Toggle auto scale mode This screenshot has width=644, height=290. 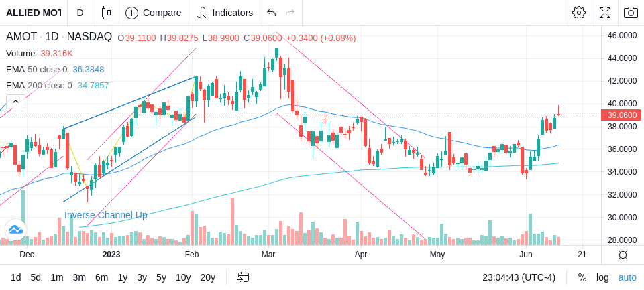627,278
